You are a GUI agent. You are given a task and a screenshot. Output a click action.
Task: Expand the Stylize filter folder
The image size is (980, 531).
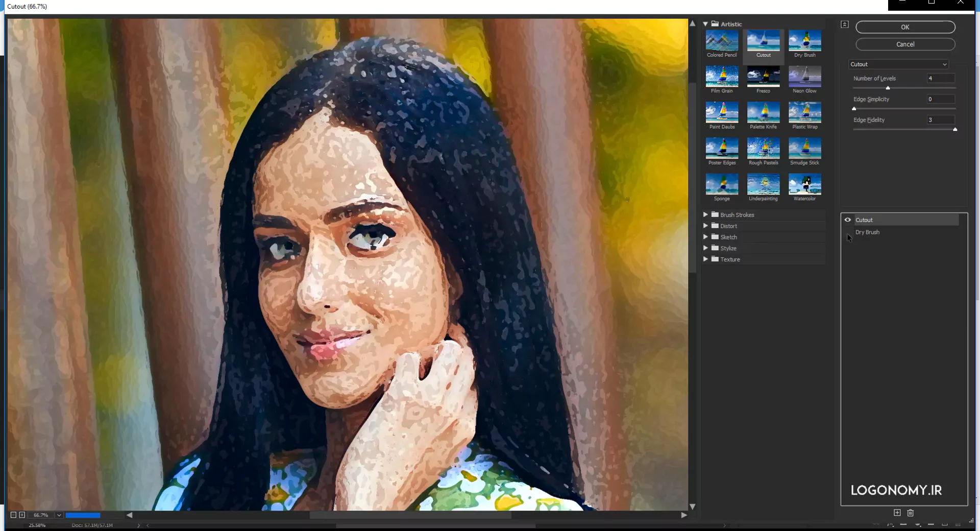pyautogui.click(x=705, y=248)
